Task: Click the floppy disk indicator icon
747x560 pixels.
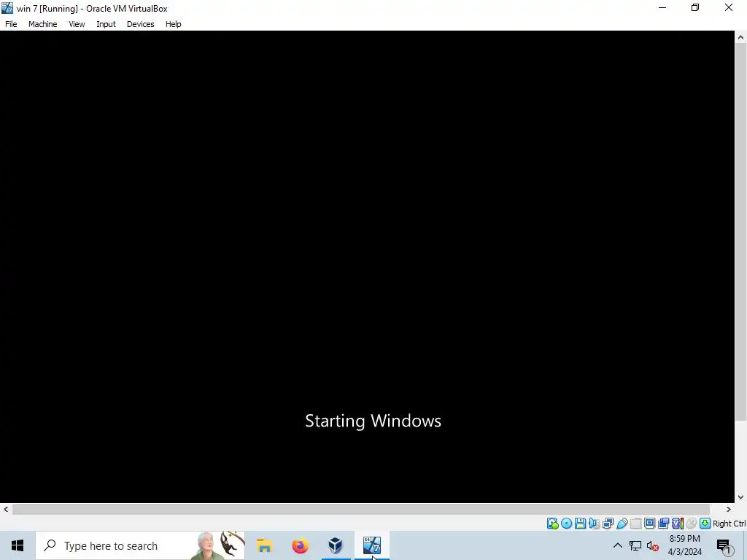Action: pos(580,524)
